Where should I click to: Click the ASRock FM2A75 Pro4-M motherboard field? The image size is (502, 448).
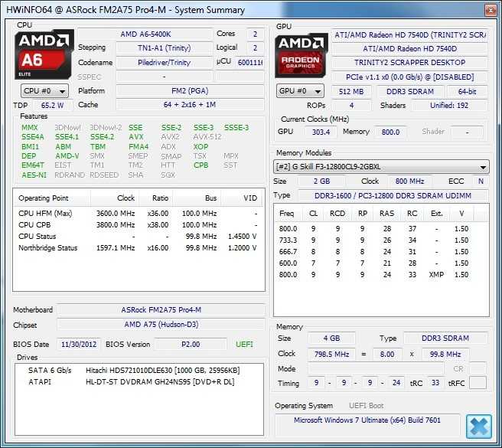point(160,310)
